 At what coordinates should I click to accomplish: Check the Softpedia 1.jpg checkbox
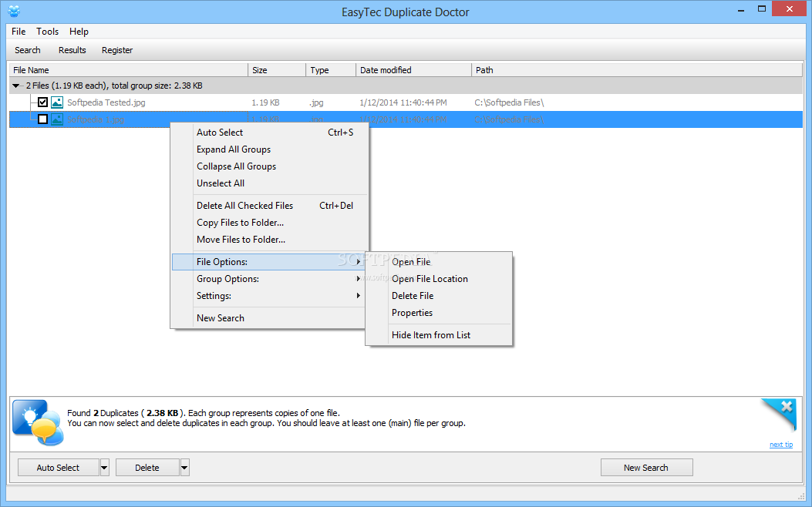(43, 119)
